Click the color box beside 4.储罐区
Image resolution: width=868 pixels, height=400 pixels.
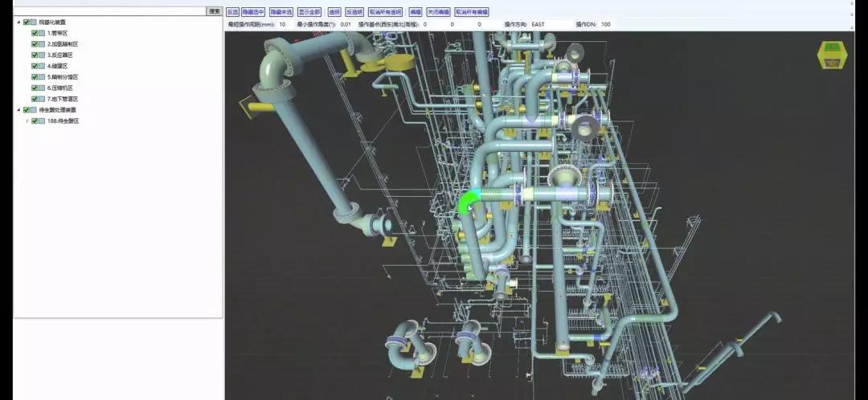click(42, 66)
